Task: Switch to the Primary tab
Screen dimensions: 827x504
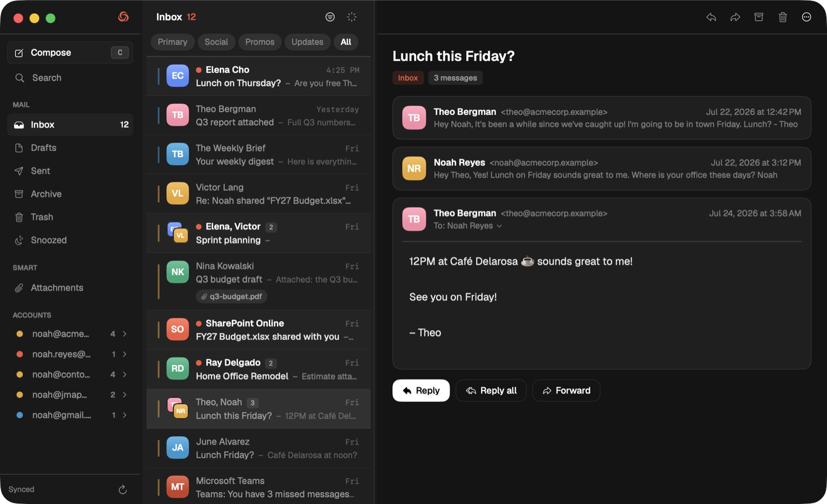Action: click(173, 42)
